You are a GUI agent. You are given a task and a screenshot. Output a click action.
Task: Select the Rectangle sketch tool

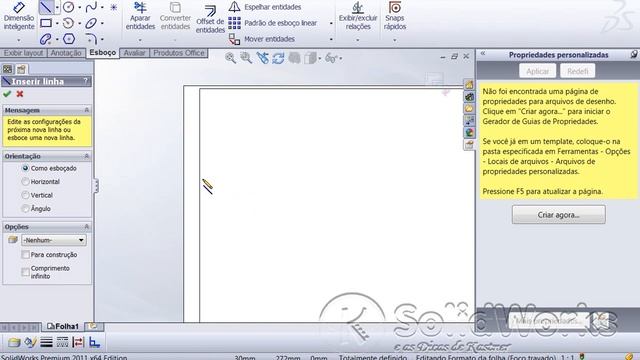point(46,23)
